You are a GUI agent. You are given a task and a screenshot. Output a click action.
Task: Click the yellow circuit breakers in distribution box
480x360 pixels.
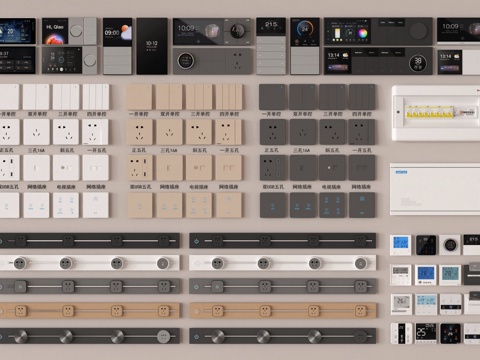[x=430, y=112]
